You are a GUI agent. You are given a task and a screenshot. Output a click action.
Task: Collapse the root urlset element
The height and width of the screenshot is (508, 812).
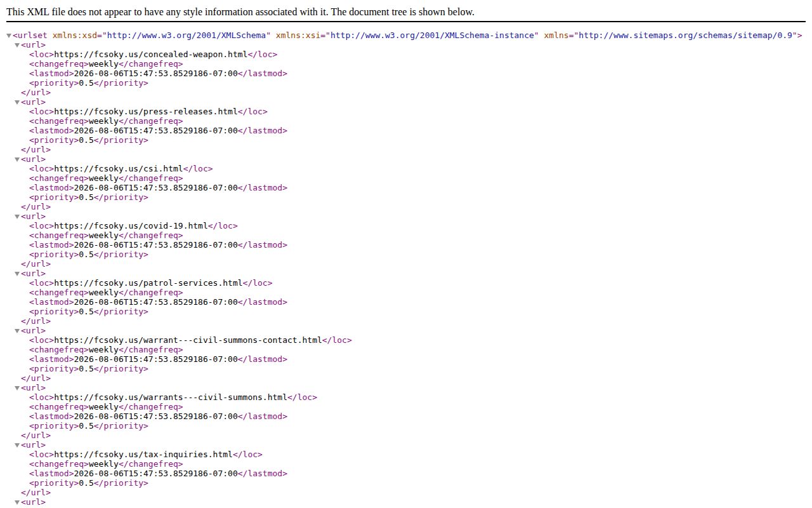pos(9,36)
